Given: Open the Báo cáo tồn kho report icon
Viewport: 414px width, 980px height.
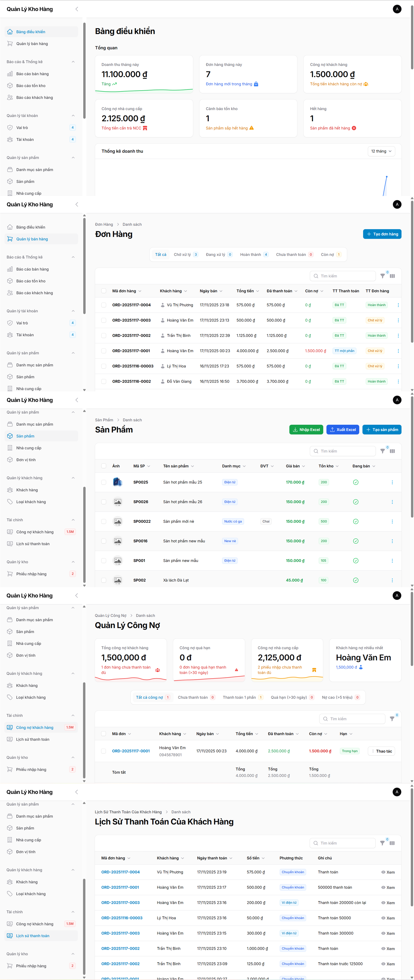Looking at the screenshot, I should [10, 85].
